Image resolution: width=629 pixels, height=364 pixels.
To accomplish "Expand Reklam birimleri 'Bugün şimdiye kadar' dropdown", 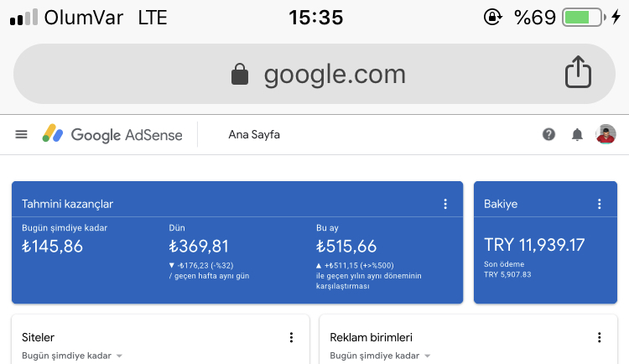I will point(380,356).
